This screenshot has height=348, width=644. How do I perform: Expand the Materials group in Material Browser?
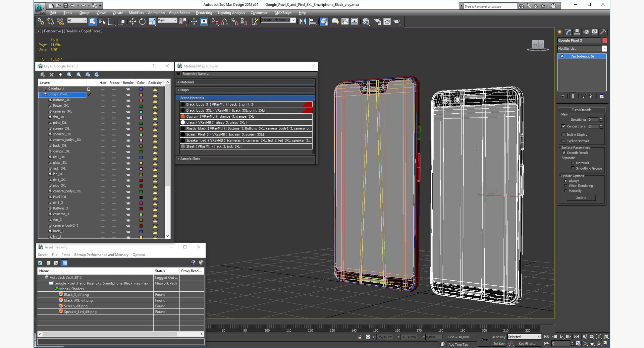(x=245, y=82)
